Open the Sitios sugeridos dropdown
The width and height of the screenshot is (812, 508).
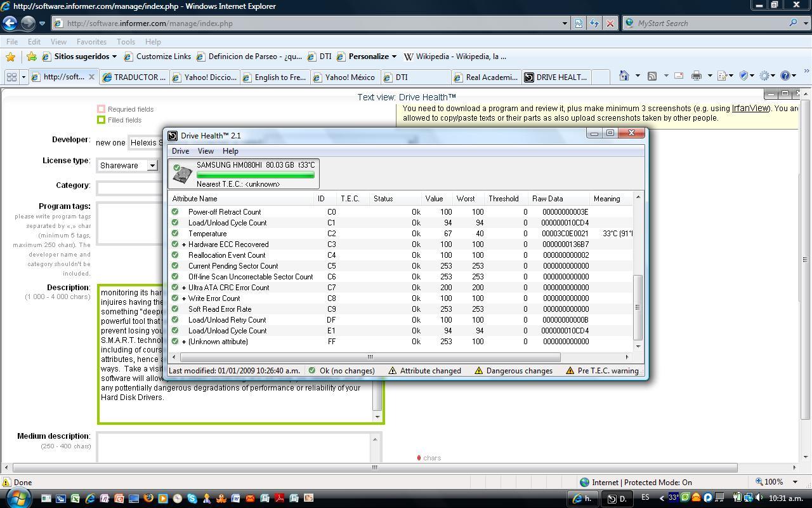(114, 57)
